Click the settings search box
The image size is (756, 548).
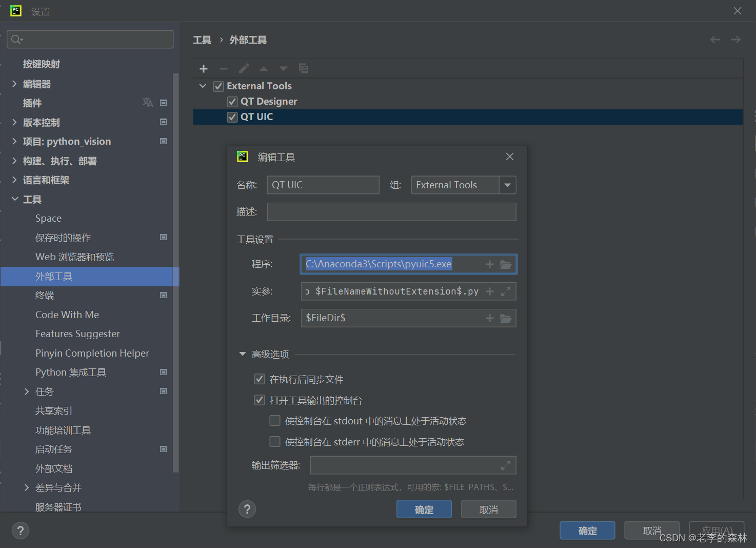(90, 40)
